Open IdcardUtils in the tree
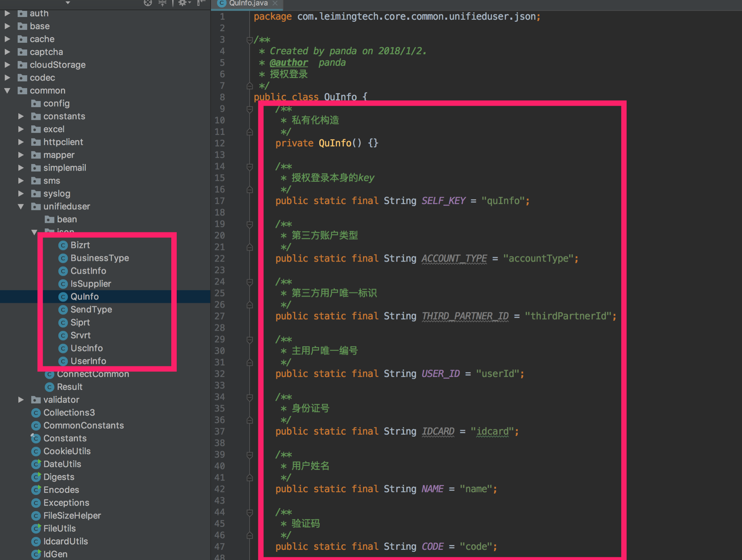 tap(66, 541)
